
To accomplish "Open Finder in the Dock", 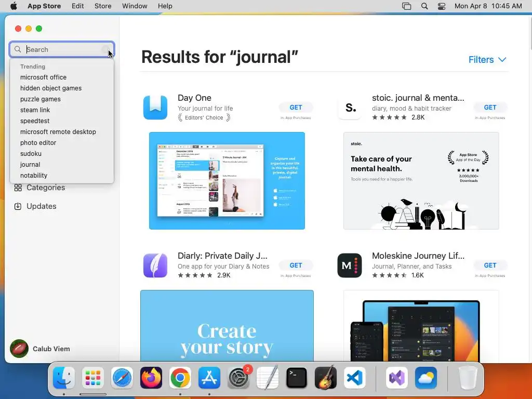I will pos(64,378).
